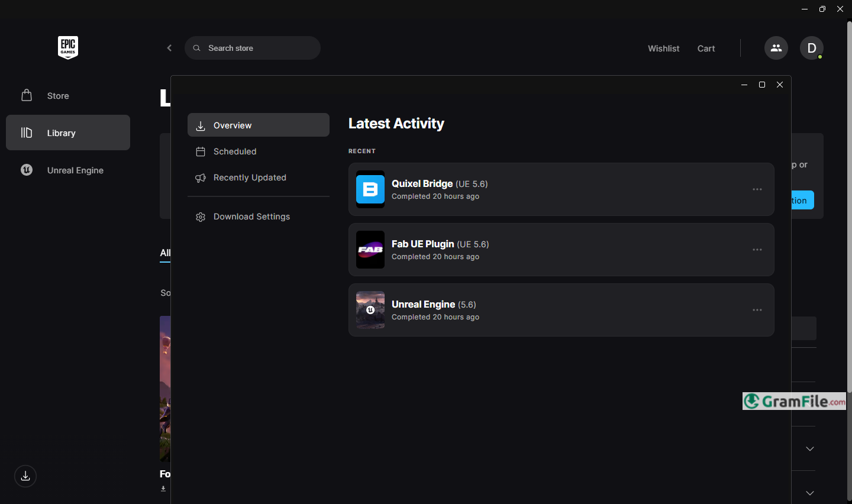Click the Scheduled calendar icon
Screen dimensions: 852x504
pyautogui.click(x=201, y=151)
